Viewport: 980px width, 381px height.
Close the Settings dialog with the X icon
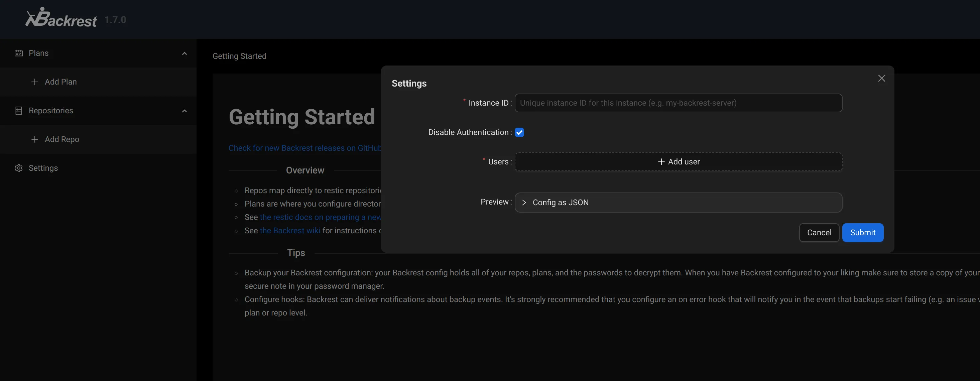point(881,78)
